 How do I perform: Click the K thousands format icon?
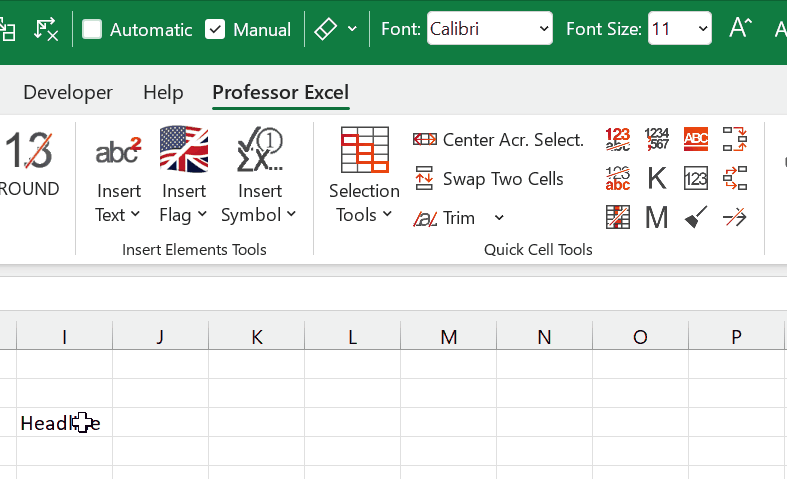[x=657, y=178]
